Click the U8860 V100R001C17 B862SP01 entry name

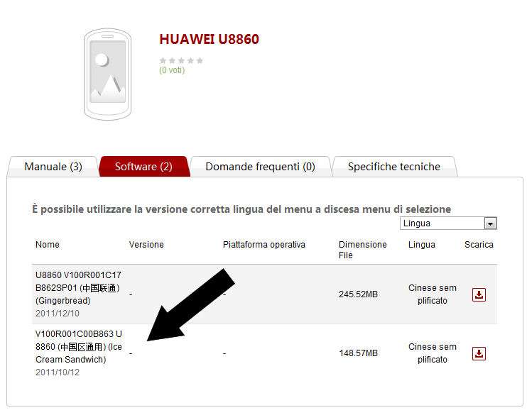(x=78, y=288)
